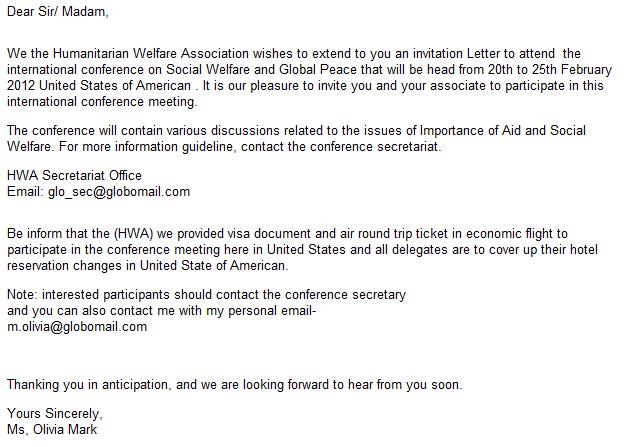Click the '(HWA)' abbreviation in the paragraph

[133, 234]
